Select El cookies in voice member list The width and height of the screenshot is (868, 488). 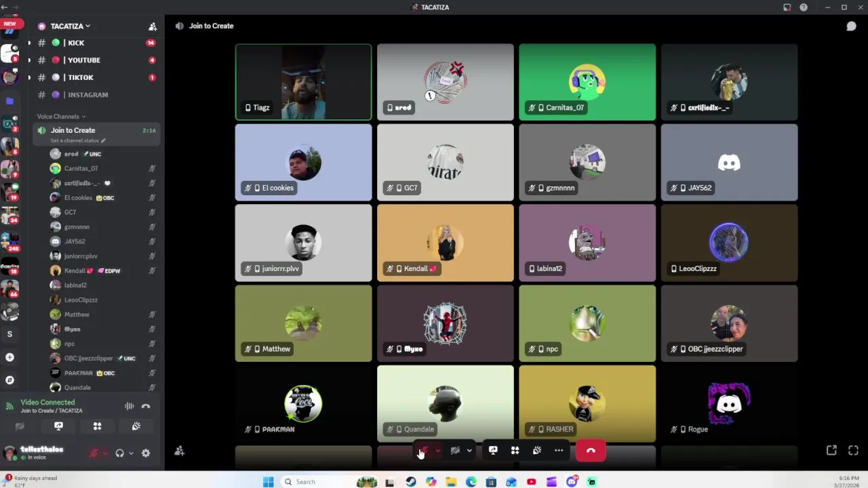pyautogui.click(x=102, y=198)
